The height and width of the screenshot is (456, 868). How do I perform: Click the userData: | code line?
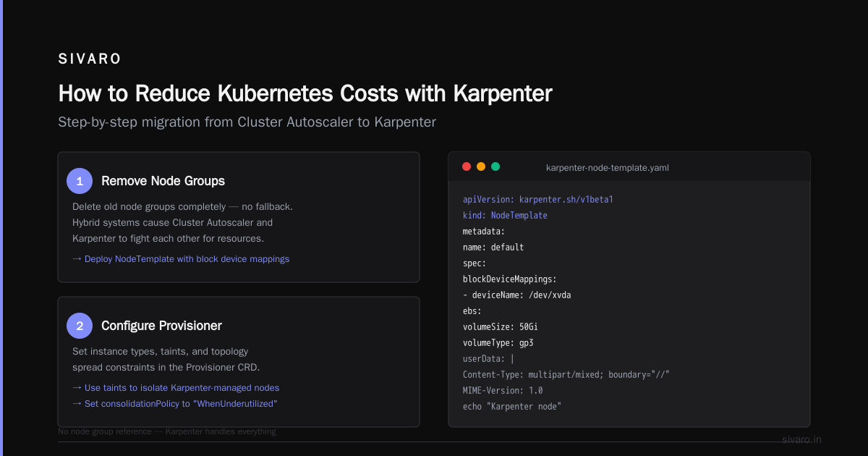[489, 358]
